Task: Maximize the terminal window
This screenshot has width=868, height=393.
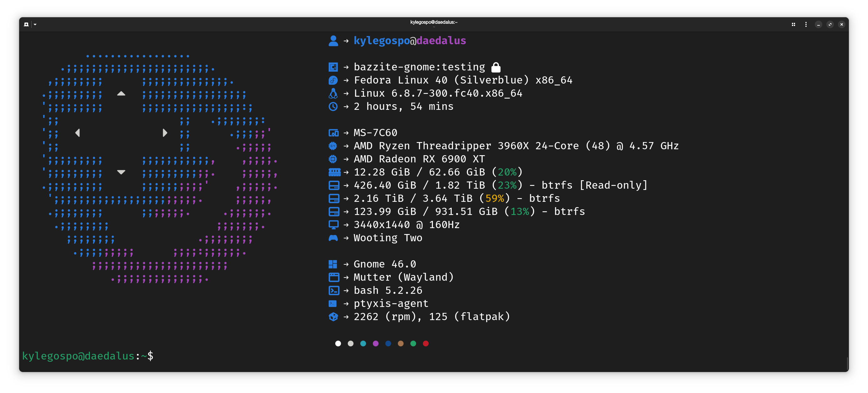Action: pyautogui.click(x=830, y=24)
